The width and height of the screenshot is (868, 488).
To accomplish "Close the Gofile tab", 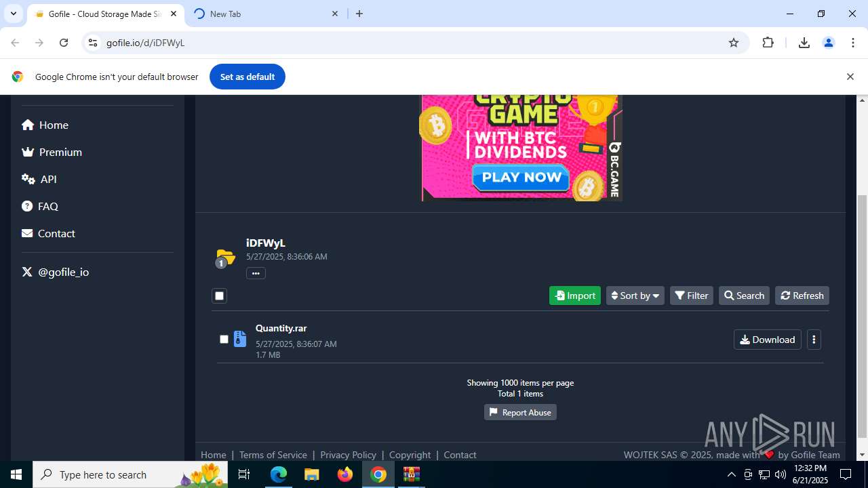I will pos(174,14).
